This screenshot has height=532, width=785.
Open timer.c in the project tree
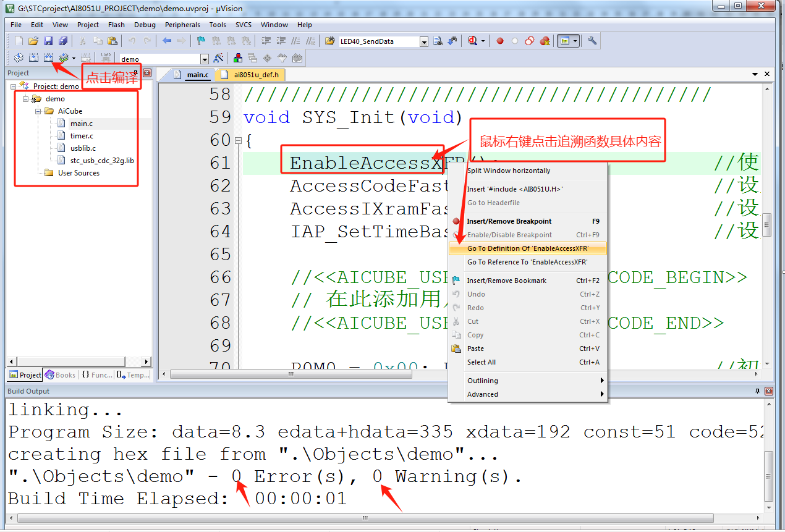(x=82, y=136)
